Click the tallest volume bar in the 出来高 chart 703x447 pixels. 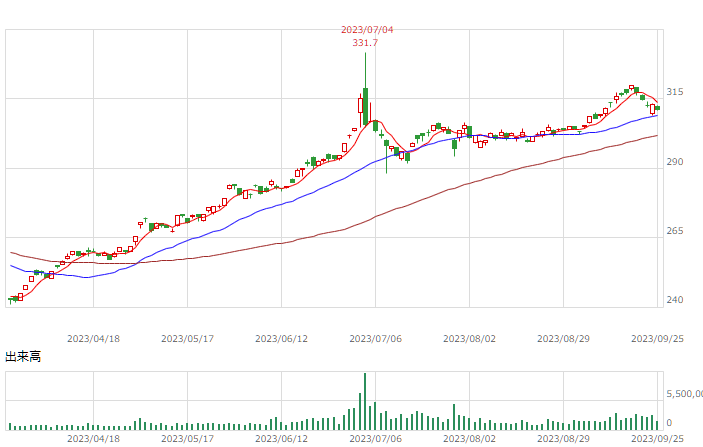coord(365,401)
